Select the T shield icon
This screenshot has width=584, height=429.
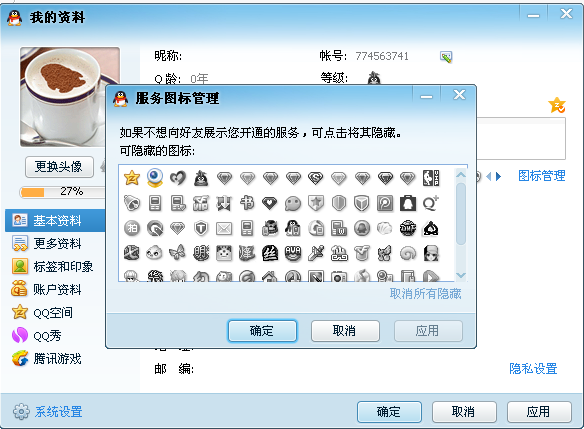[x=201, y=228]
